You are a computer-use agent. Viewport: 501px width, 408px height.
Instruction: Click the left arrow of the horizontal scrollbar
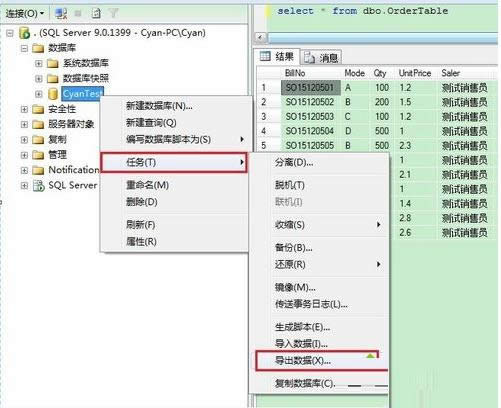click(x=261, y=37)
